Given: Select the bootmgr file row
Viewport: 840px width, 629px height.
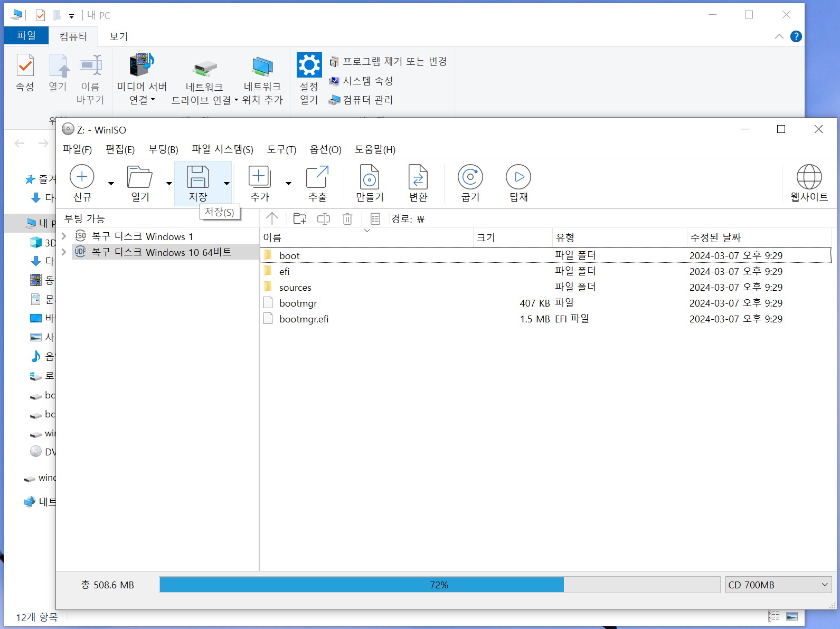Looking at the screenshot, I should 545,303.
